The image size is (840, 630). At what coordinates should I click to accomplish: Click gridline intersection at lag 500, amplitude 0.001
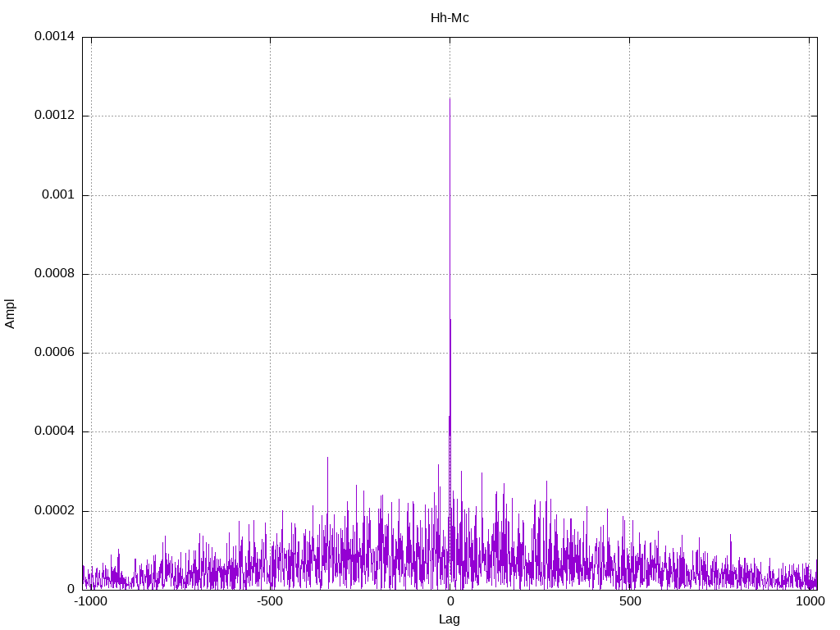click(629, 195)
